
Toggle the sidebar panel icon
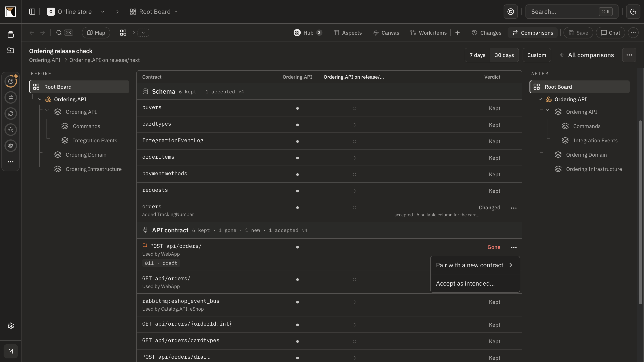pyautogui.click(x=32, y=12)
